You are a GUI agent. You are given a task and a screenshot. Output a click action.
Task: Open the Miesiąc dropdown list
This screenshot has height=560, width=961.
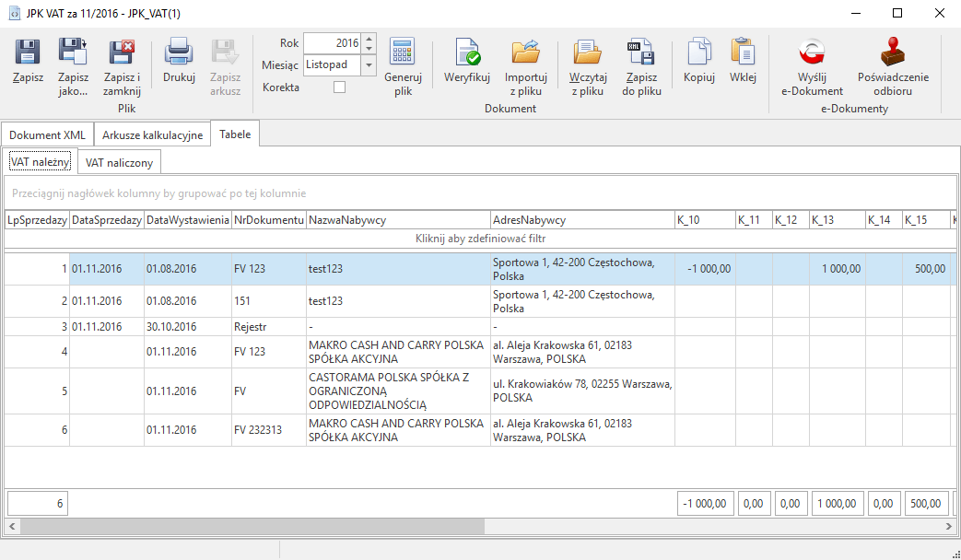click(369, 65)
